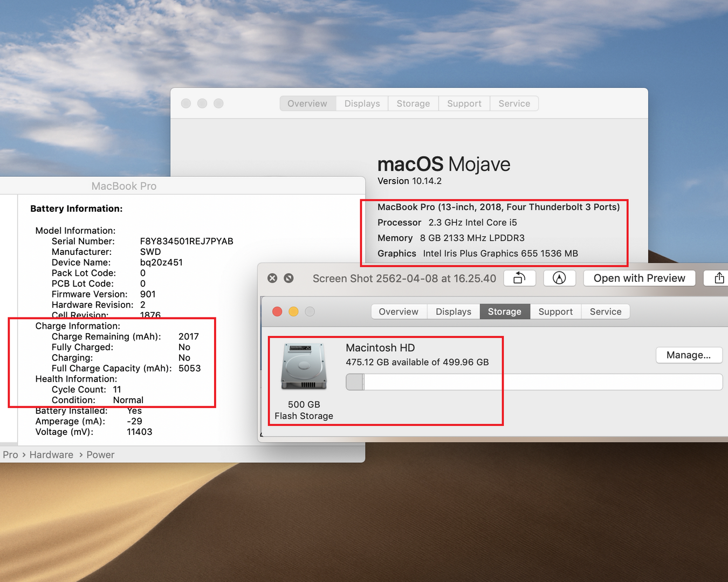Viewport: 728px width, 582px height.
Task: Select Overview tab in the background About window
Action: 307,103
